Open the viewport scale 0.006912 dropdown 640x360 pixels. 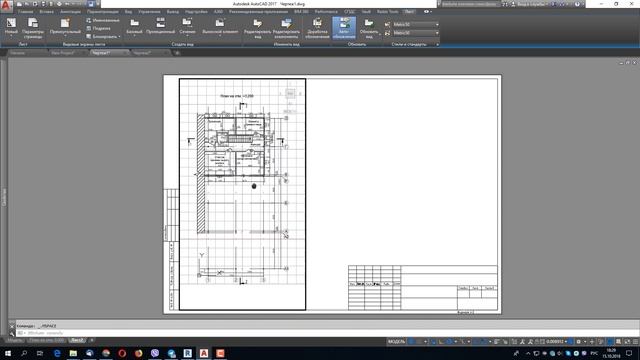pos(557,341)
